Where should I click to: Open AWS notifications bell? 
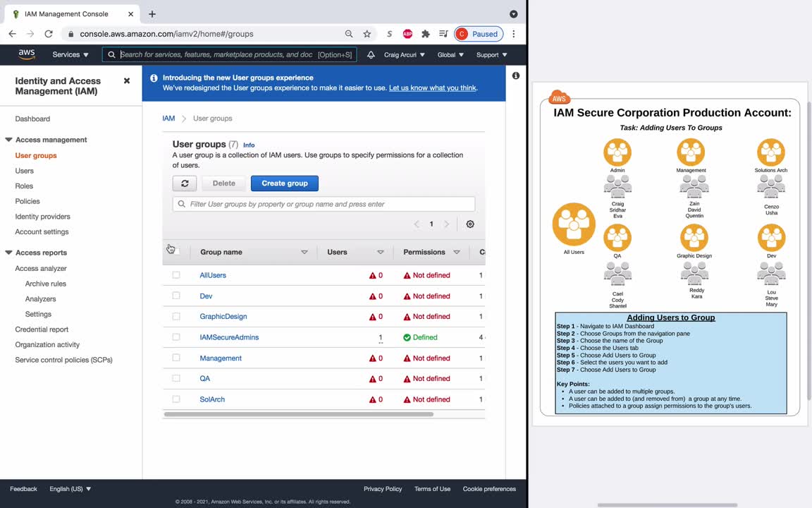coord(371,54)
